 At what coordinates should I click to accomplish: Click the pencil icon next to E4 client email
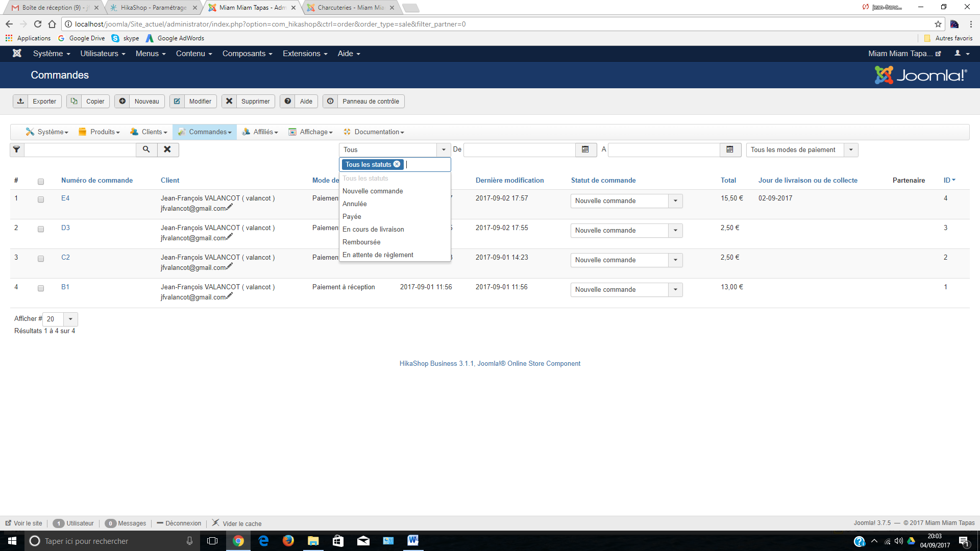[x=230, y=207]
